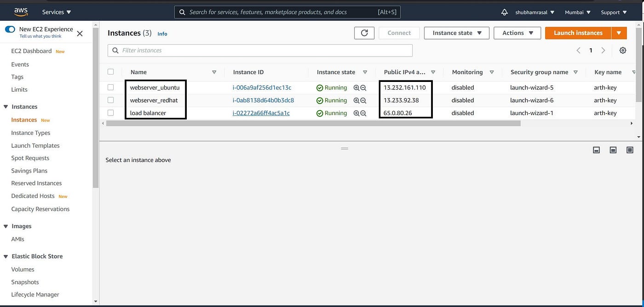Open the Actions dropdown
This screenshot has height=307, width=644.
(x=517, y=33)
